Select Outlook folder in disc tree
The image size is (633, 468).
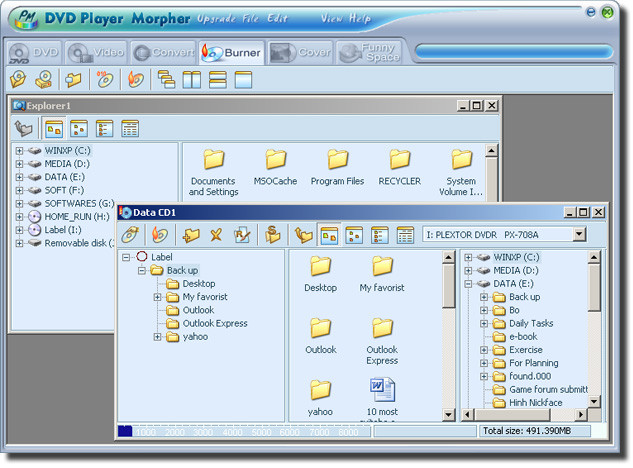click(x=198, y=311)
